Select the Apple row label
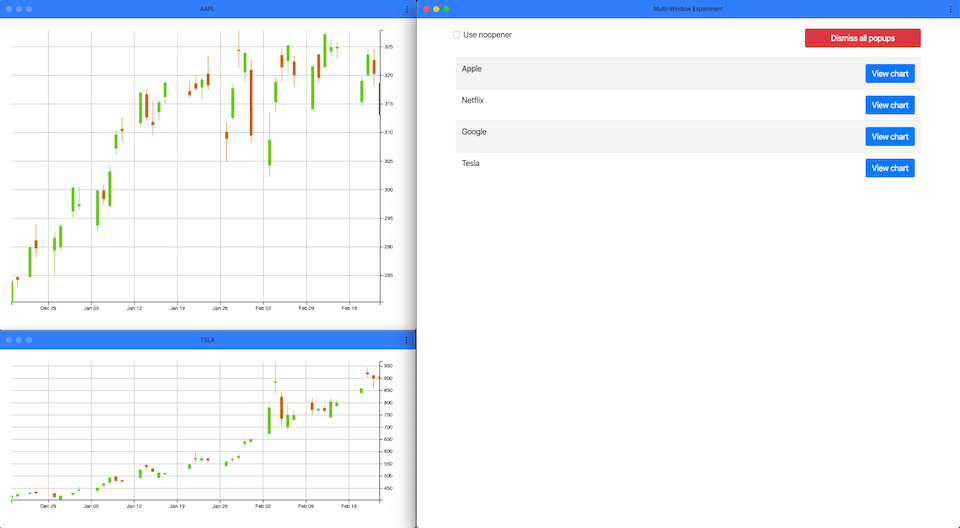960x528 pixels. click(472, 69)
